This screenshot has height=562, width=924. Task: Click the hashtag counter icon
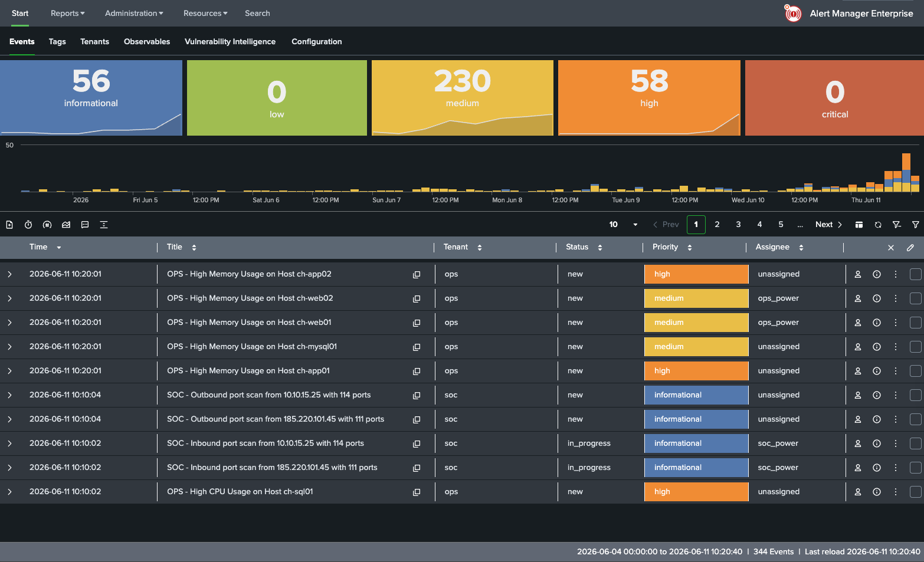[47, 225]
